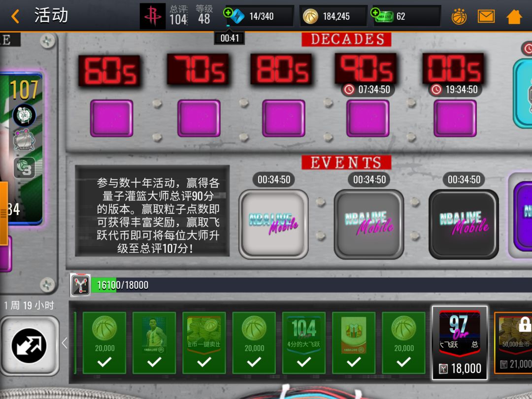Open the white NBA Live Mobile event
The width and height of the screenshot is (532, 399).
coord(273,224)
